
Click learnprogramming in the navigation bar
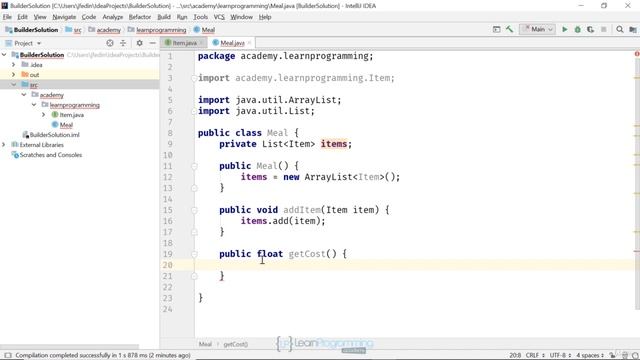[x=157, y=30]
